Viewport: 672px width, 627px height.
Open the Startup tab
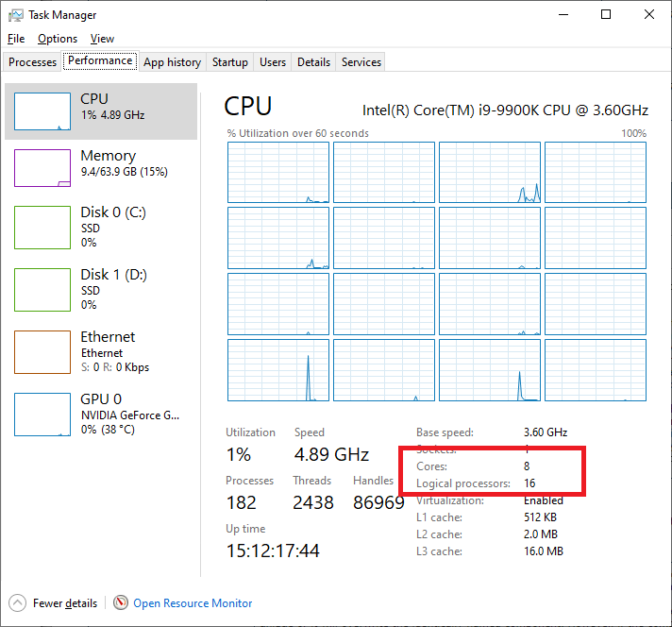(x=230, y=62)
